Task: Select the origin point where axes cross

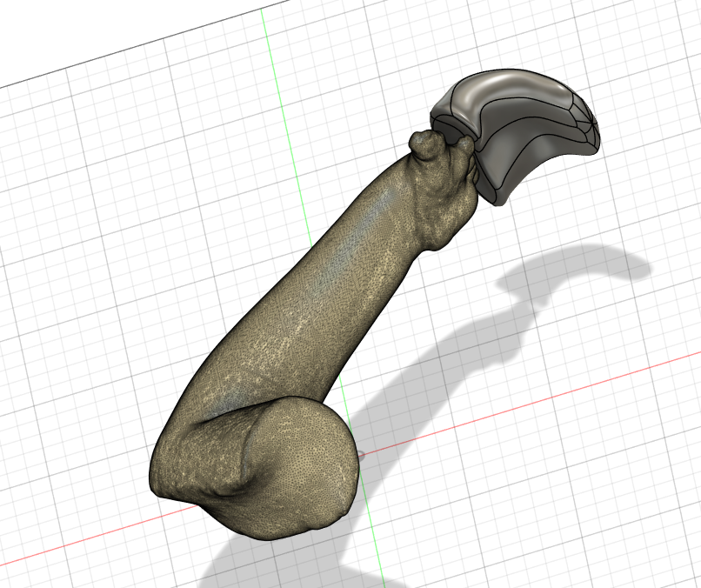Action: click(362, 453)
